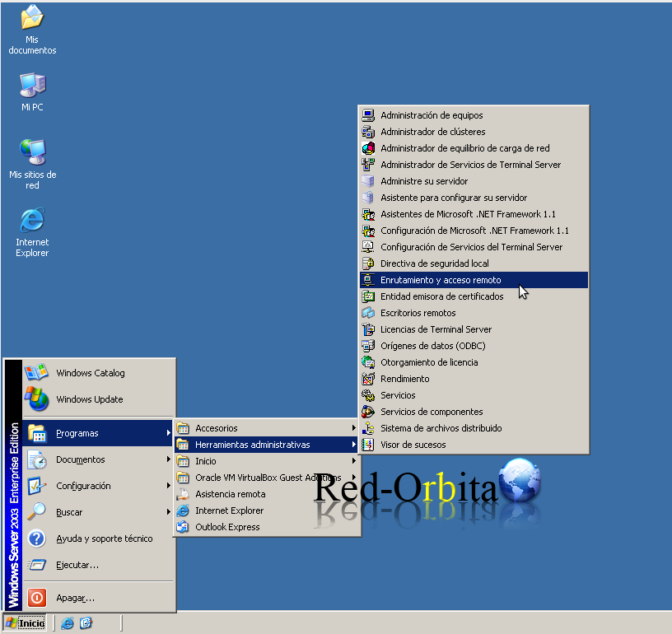Expand Documentos submenu arrow
This screenshot has width=672, height=634.
[x=169, y=459]
